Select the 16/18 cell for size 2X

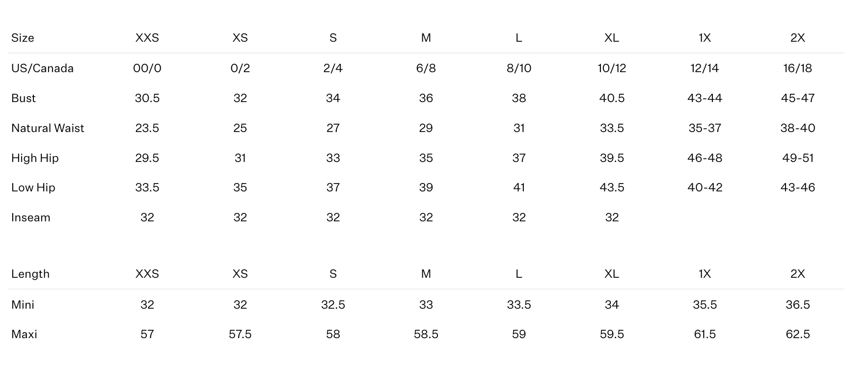coord(798,68)
